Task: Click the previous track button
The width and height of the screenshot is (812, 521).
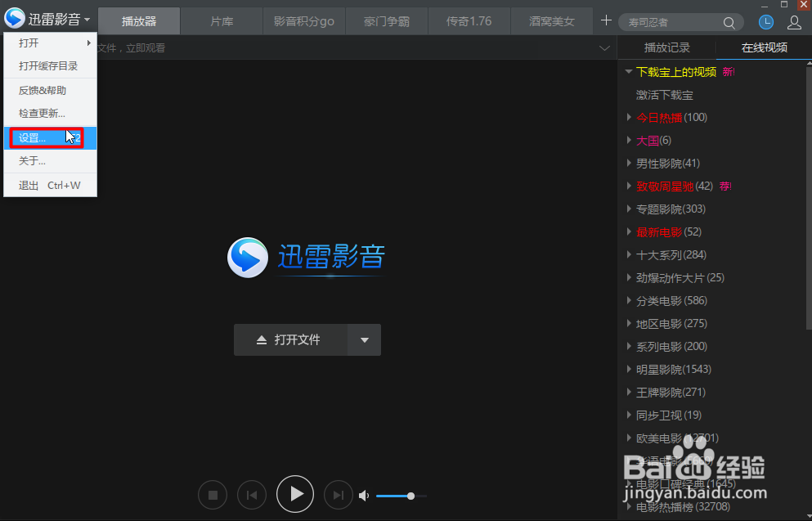Action: 252,496
